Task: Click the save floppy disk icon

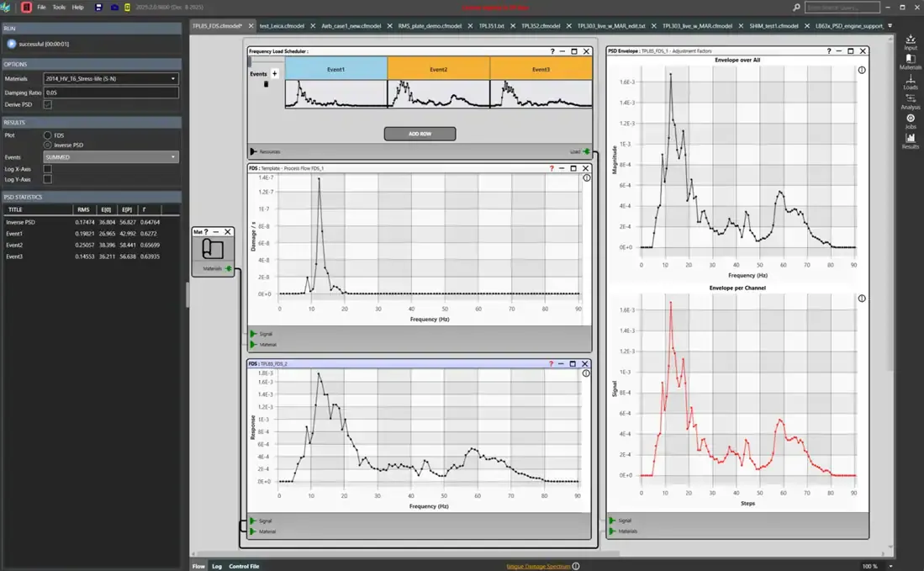Action: pos(100,7)
